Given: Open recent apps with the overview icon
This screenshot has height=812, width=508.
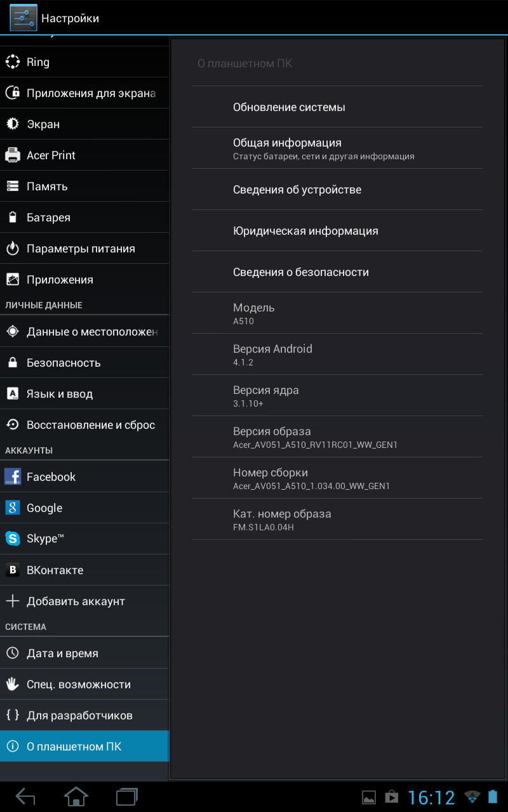Looking at the screenshot, I should tap(127, 797).
